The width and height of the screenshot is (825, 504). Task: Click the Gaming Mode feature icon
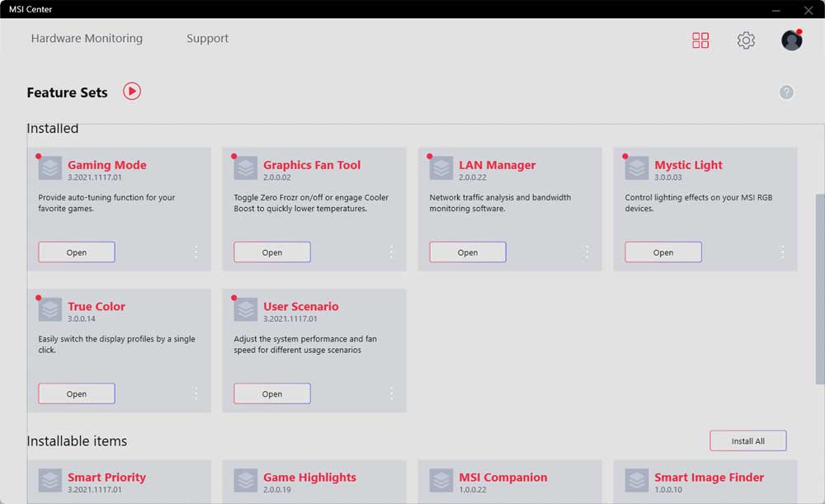click(x=50, y=168)
